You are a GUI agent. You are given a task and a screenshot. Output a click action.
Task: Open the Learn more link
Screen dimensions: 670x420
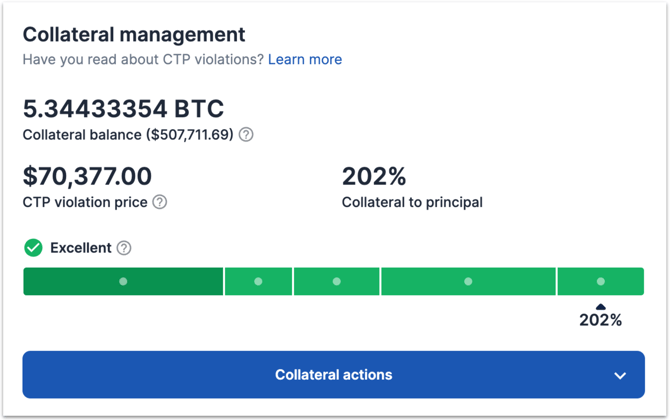(305, 60)
